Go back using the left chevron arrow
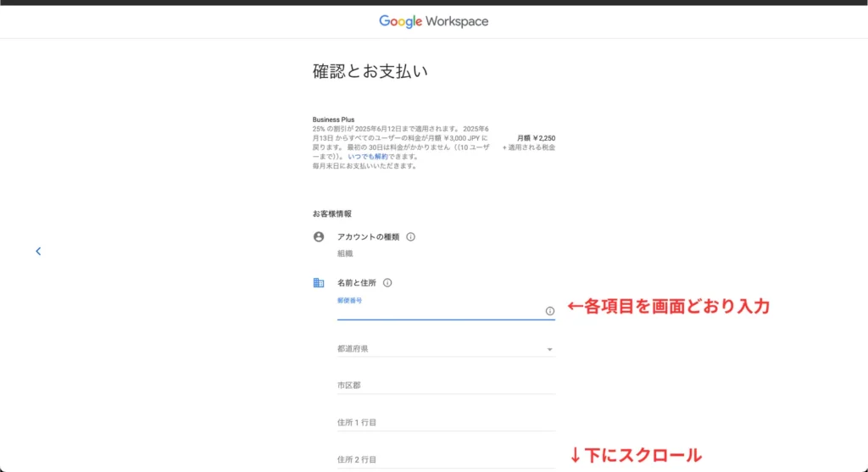This screenshot has height=472, width=868. [38, 251]
